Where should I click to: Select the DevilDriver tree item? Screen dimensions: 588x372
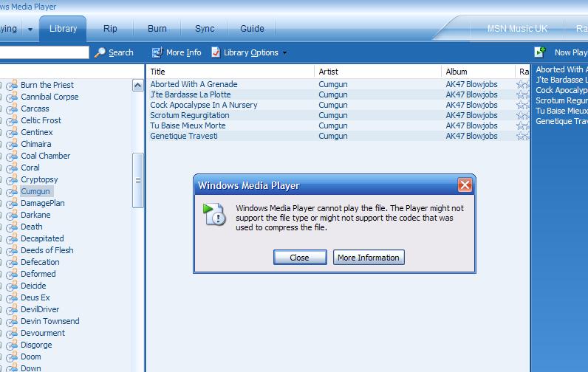click(40, 309)
